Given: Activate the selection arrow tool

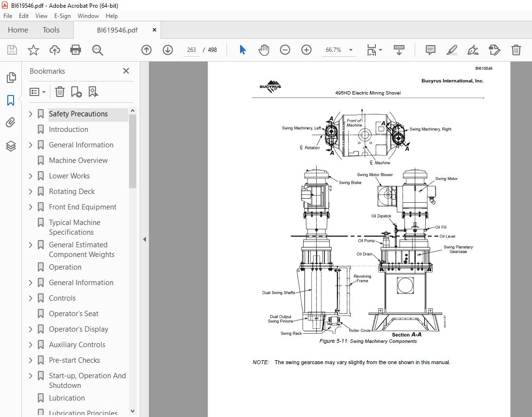Looking at the screenshot, I should click(x=242, y=50).
